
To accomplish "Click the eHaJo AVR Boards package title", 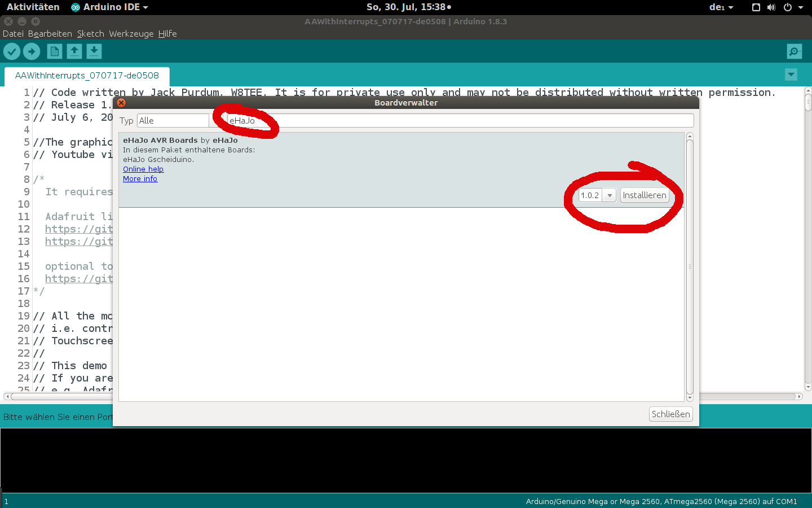I will pyautogui.click(x=161, y=140).
